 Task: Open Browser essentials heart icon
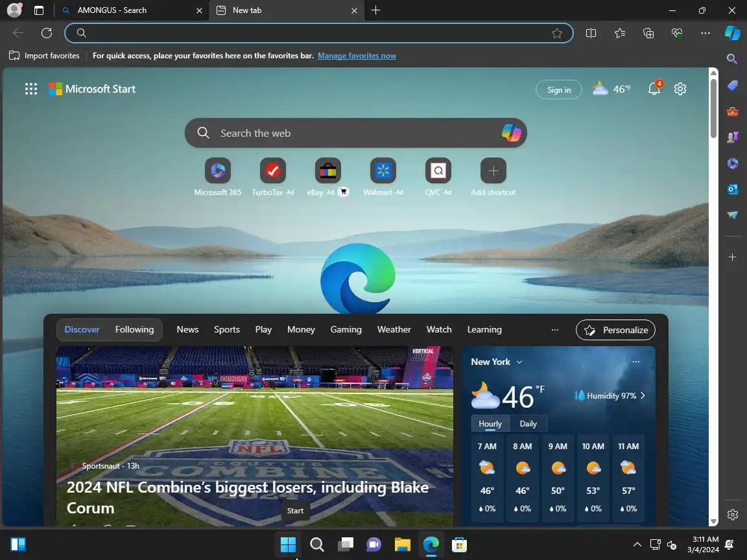pos(677,33)
